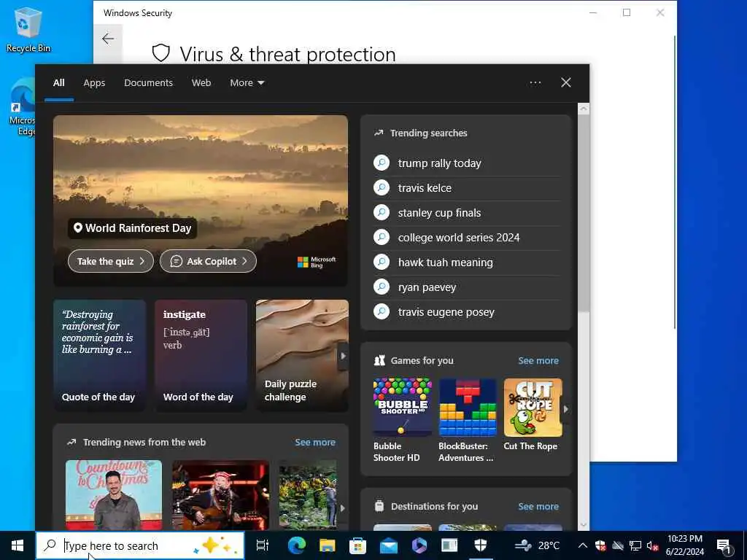Click the search options ellipsis

click(535, 83)
